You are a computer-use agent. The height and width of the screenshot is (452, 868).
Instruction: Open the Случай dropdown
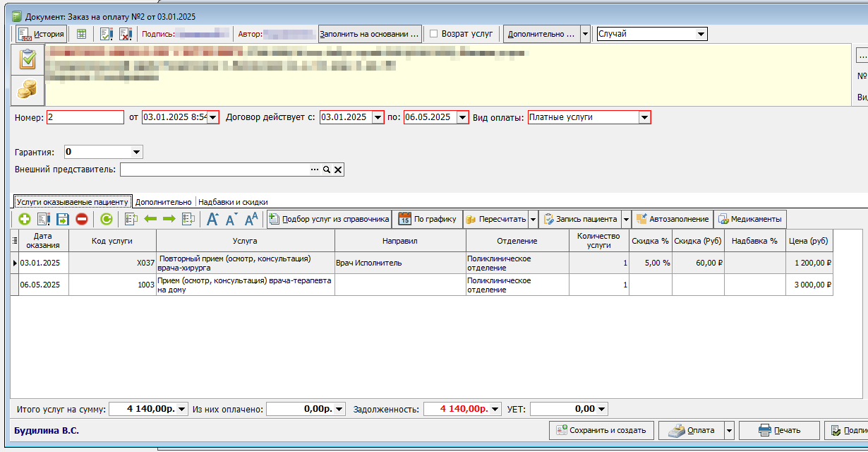[701, 34]
